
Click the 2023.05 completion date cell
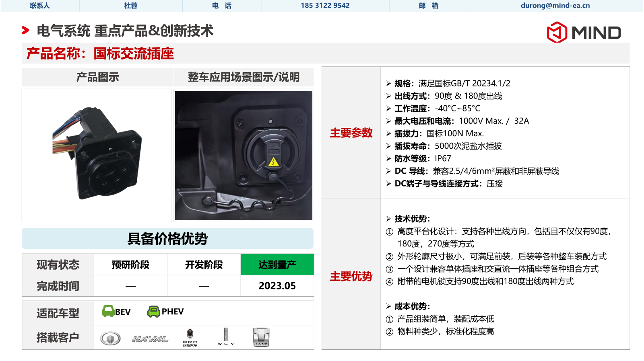277,286
